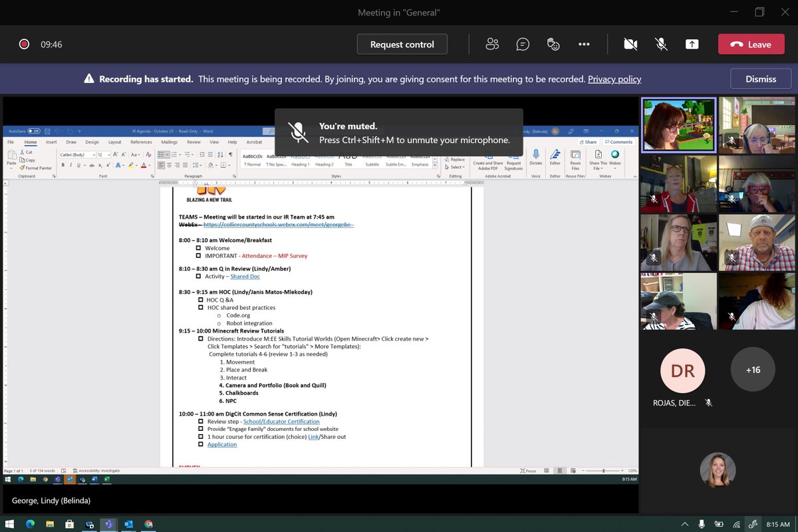Toggle Bold formatting in Word
This screenshot has width=798, height=532.
pyautogui.click(x=62, y=165)
